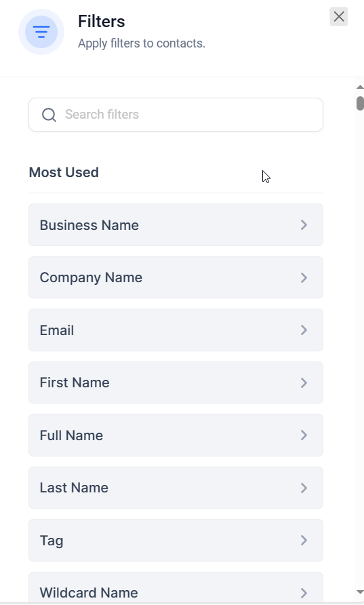Image resolution: width=364 pixels, height=605 pixels.
Task: Select the Email filter
Action: click(x=176, y=330)
